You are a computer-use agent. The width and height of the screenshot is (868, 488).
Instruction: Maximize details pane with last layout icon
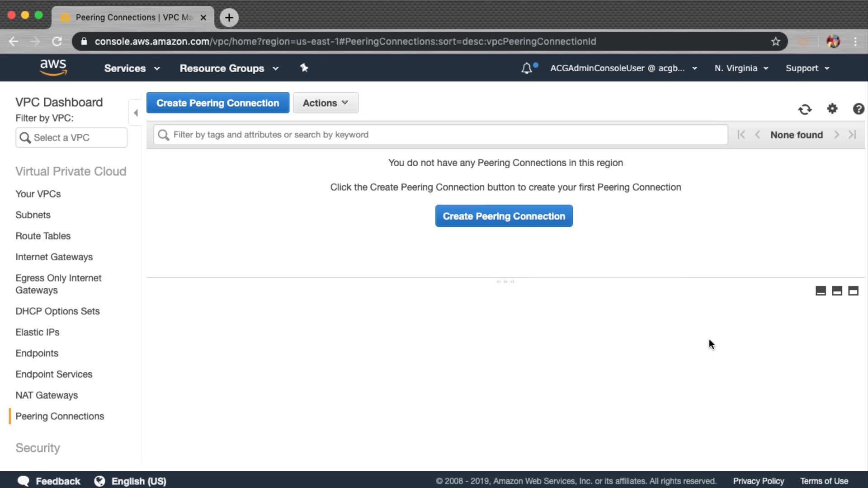click(853, 291)
